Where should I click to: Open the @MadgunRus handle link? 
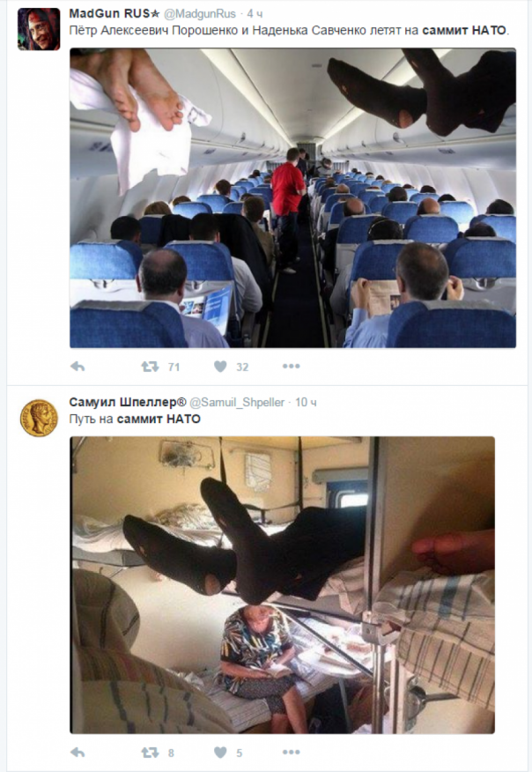tap(199, 14)
